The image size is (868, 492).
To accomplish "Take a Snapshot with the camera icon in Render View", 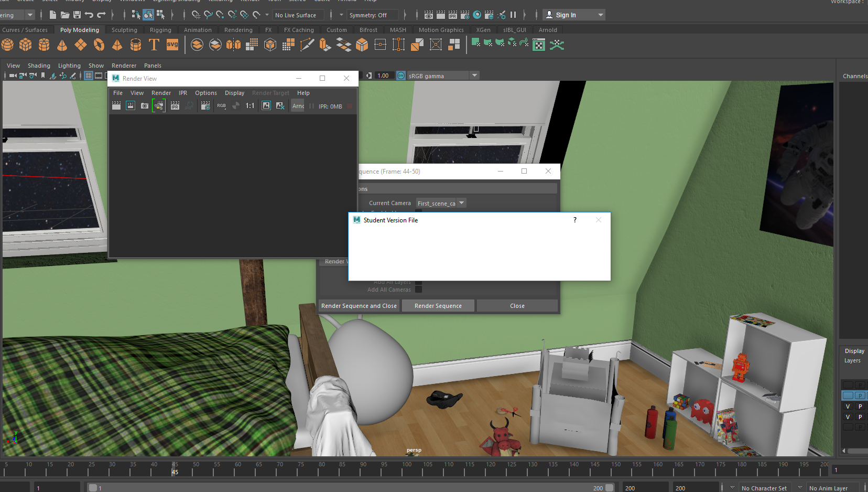I will pyautogui.click(x=144, y=105).
